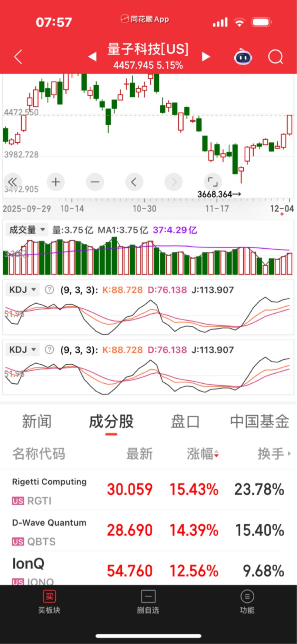Tap Rigetti change 15.43%

pos(194,490)
